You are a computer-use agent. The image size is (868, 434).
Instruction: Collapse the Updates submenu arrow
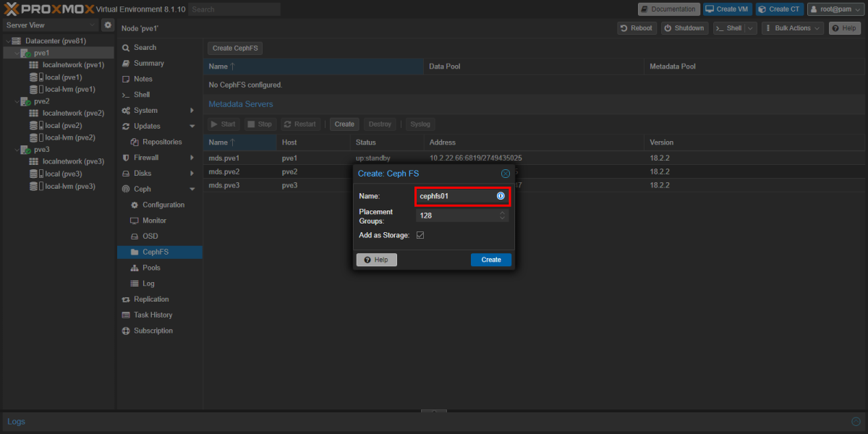tap(192, 127)
